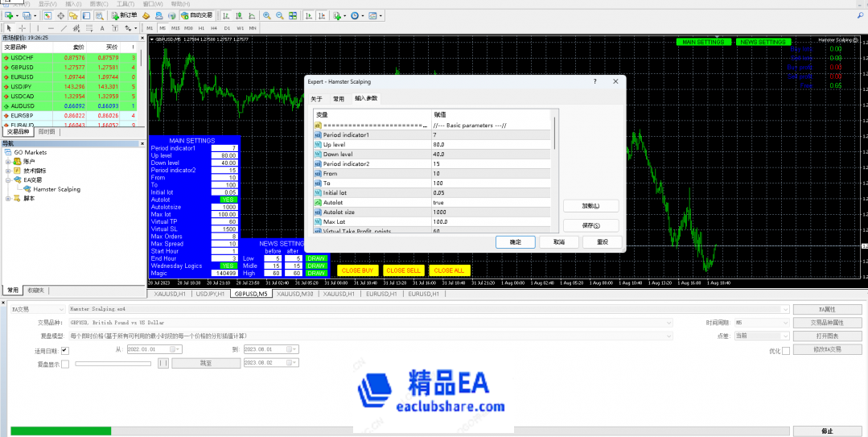Switch to the 常用 tab in Expert dialog

339,99
